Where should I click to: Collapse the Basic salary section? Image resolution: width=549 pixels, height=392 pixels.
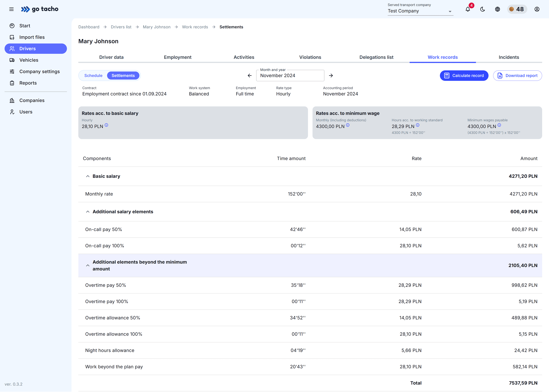(x=88, y=176)
